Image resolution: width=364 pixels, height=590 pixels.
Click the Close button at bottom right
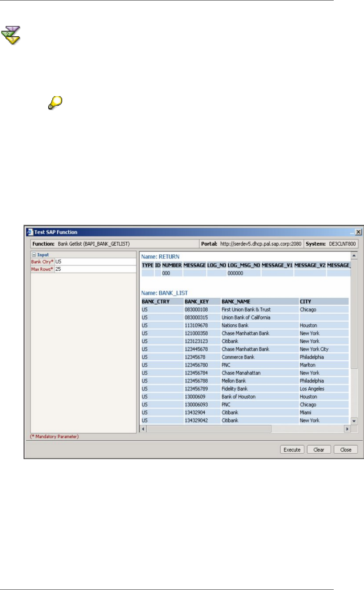pyautogui.click(x=345, y=450)
